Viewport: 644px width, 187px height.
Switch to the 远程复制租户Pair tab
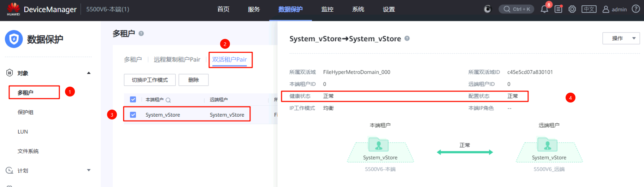tap(177, 59)
